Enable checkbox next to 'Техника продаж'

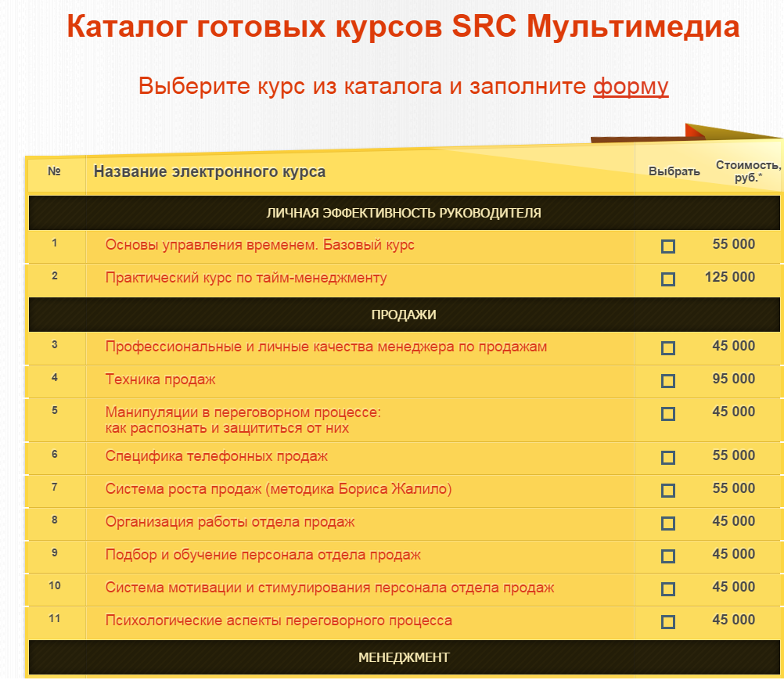(668, 381)
